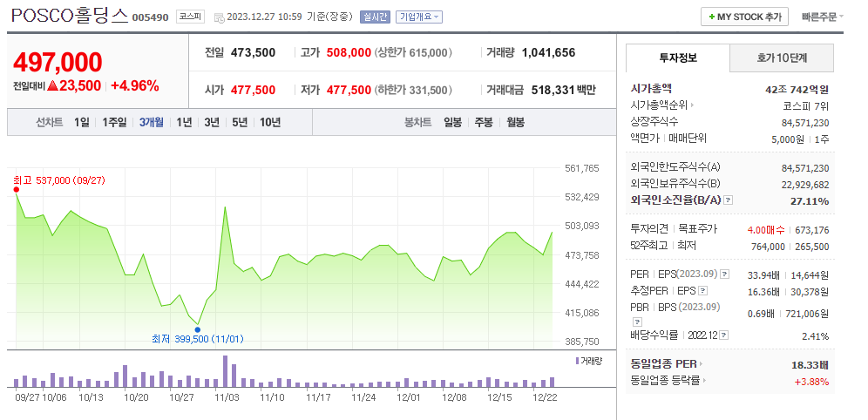The height and width of the screenshot is (420, 868).
Task: Click the 시가 value 477,500
Action: (253, 91)
